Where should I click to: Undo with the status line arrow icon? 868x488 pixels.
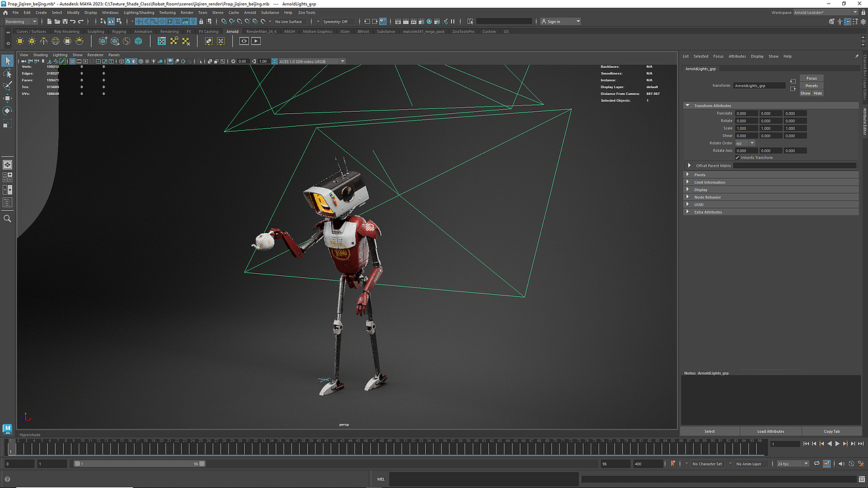pos(73,22)
